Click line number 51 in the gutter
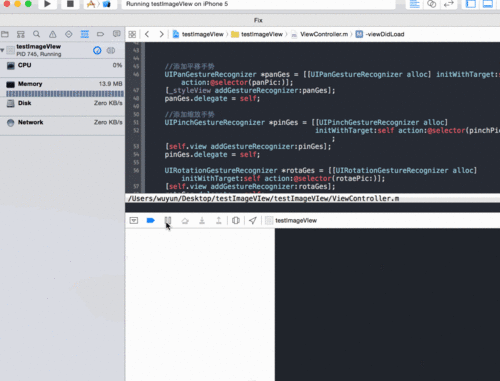The image size is (500, 381). [x=136, y=122]
